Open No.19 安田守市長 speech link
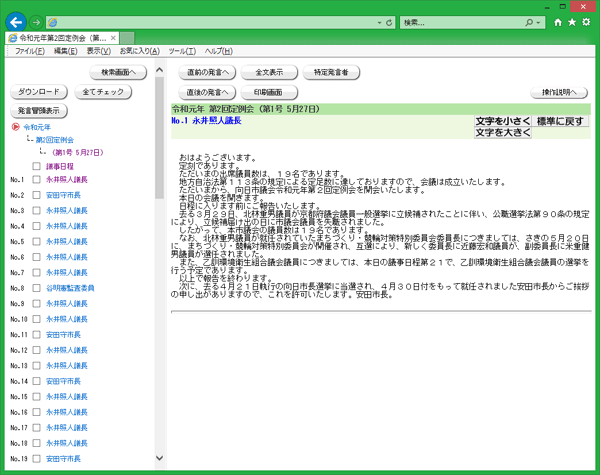This screenshot has height=475, width=600. click(x=63, y=459)
